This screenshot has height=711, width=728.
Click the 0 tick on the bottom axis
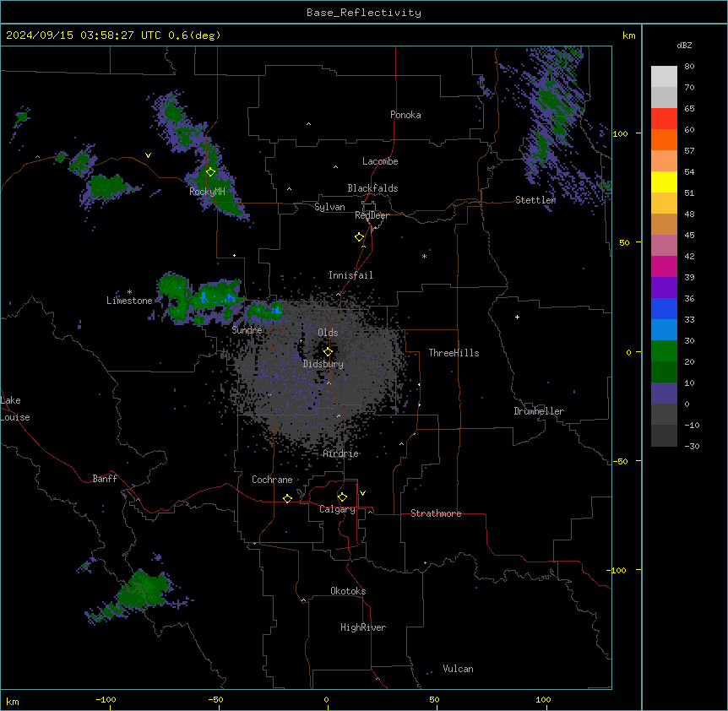click(326, 699)
